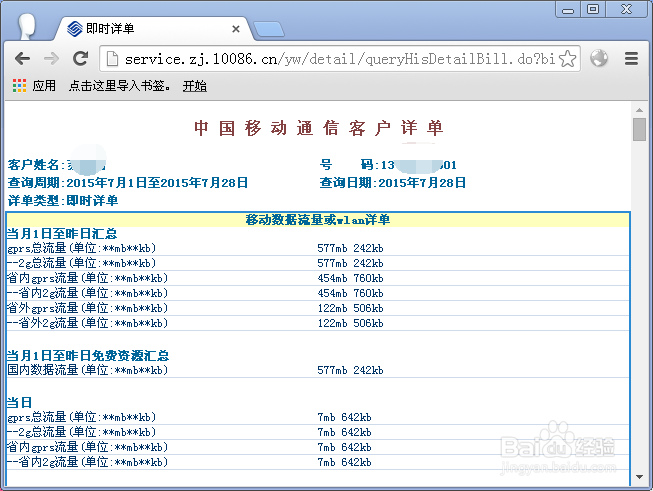Click the --省外2g流量 row label
Viewport: 653px width, 491px height.
[x=87, y=323]
